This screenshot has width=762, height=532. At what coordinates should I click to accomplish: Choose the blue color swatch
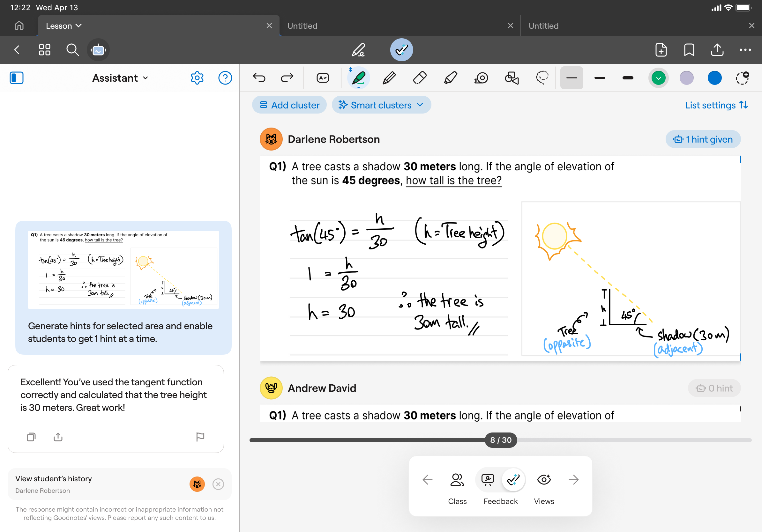714,78
